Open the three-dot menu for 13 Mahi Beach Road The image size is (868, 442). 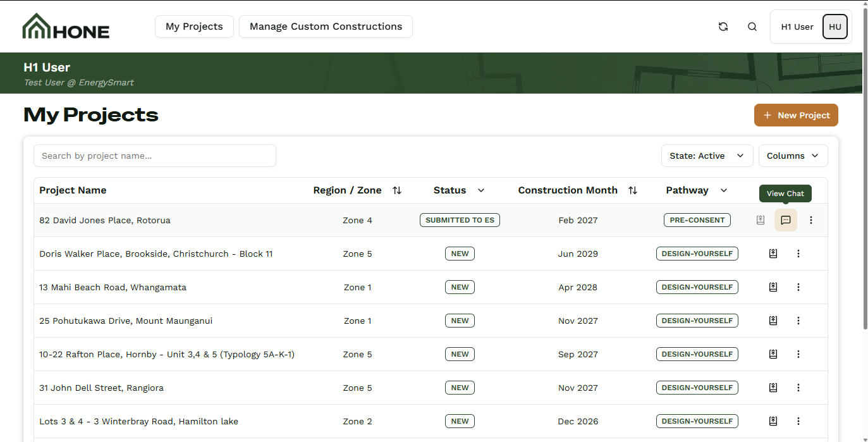click(798, 287)
